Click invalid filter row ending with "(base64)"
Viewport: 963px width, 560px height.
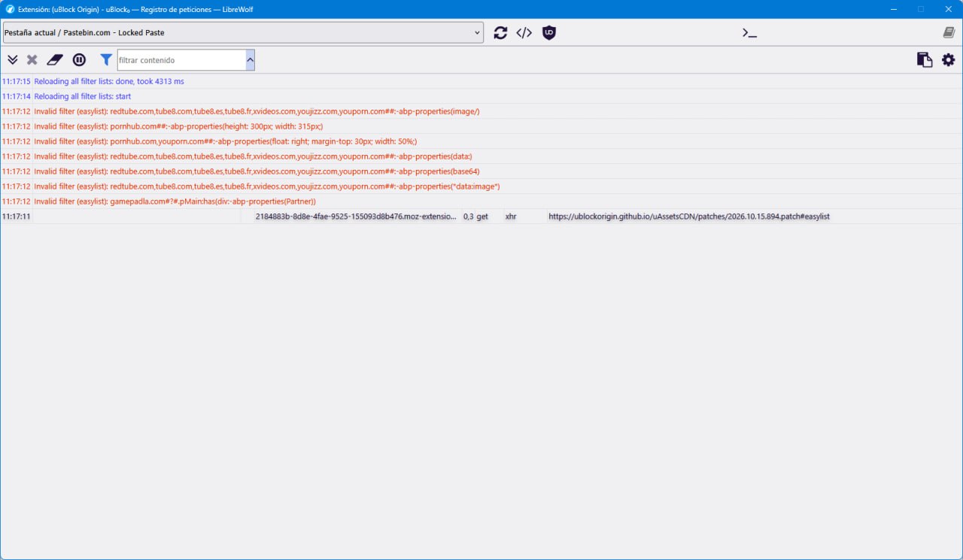pos(481,171)
